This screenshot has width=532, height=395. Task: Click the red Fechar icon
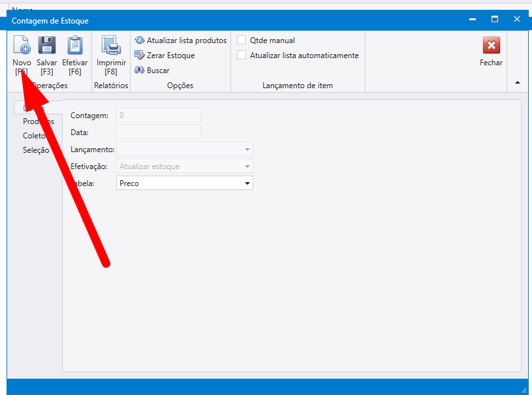tap(491, 46)
